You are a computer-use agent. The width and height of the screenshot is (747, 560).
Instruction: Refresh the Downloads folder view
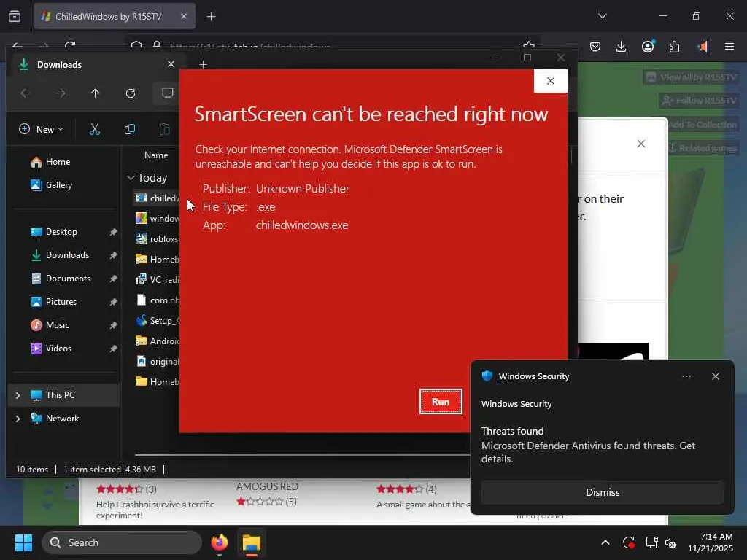click(x=131, y=93)
